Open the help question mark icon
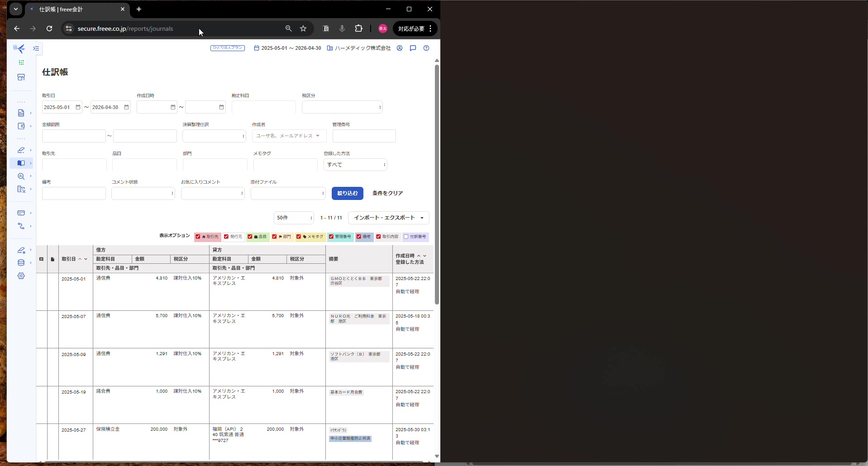This screenshot has height=466, width=868. (426, 48)
